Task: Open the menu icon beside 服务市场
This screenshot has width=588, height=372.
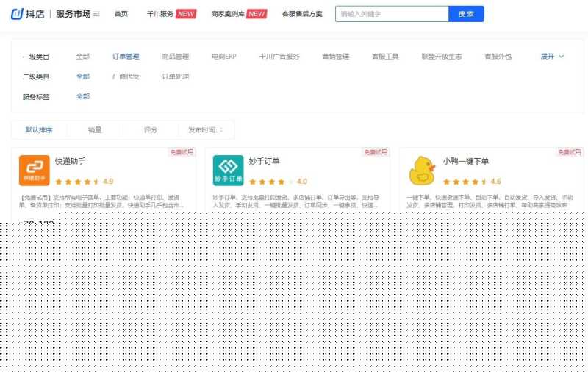Action: coord(96,14)
